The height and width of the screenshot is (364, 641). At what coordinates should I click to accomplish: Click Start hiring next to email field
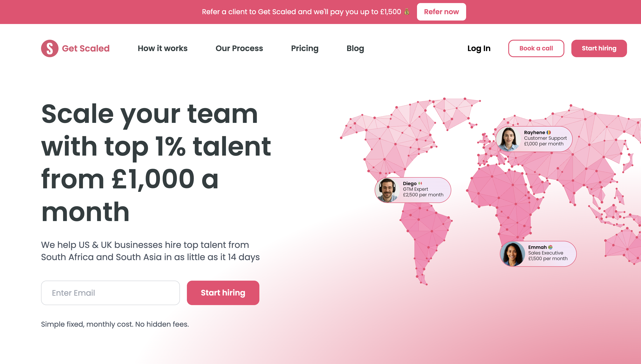pos(223,293)
